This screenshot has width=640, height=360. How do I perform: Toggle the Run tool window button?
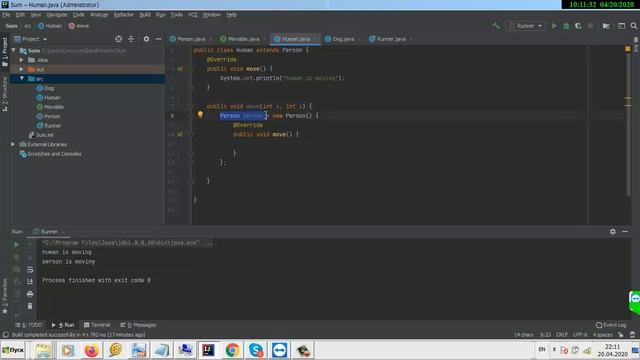click(x=63, y=325)
